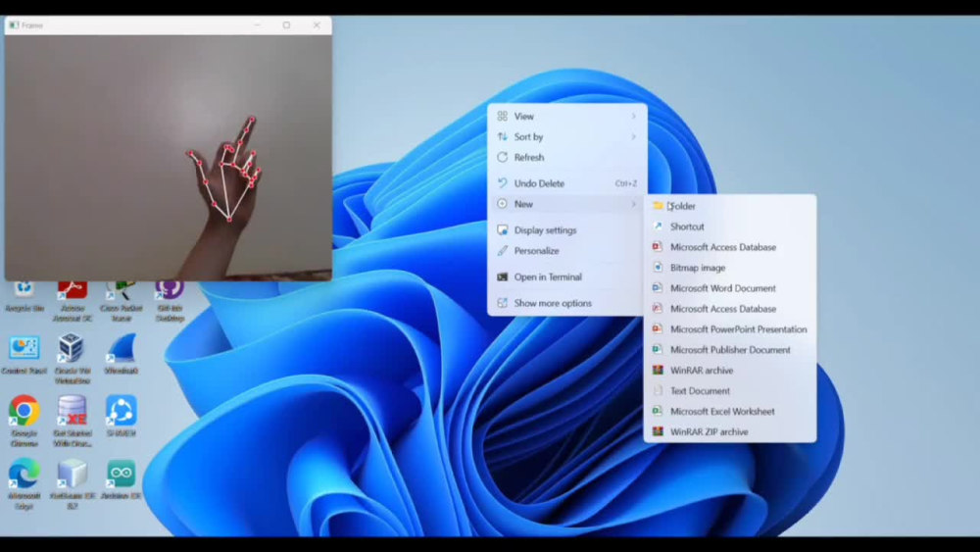Screen dimensions: 980x552
Task: Select the Google Chrome desktop shortcut
Action: pos(24,420)
